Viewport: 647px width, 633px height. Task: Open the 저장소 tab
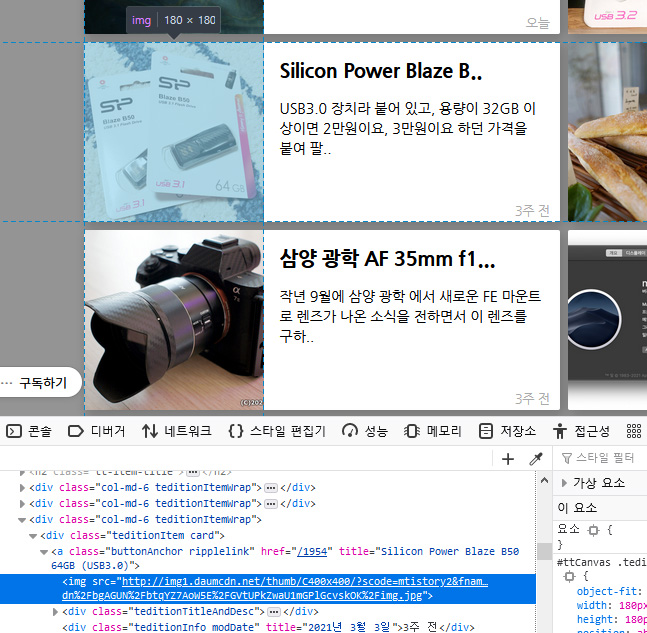[x=507, y=431]
